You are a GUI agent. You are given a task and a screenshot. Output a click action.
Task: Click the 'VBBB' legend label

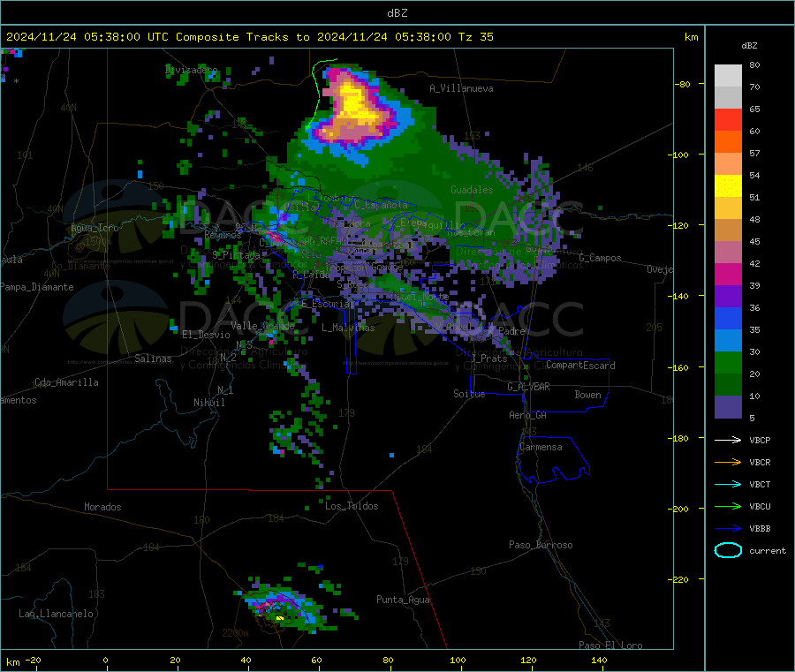pos(760,529)
